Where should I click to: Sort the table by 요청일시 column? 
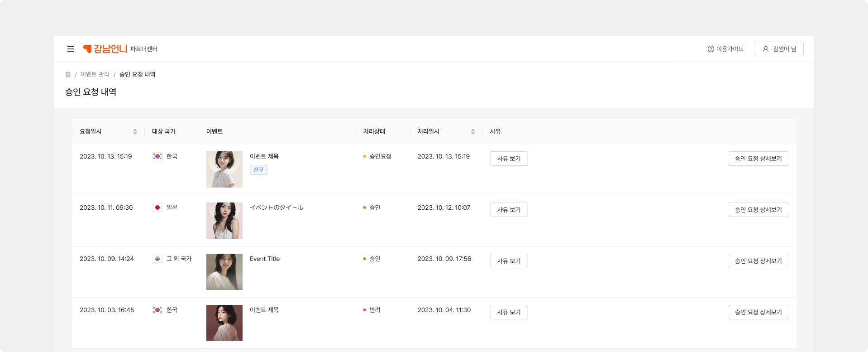[x=135, y=131]
